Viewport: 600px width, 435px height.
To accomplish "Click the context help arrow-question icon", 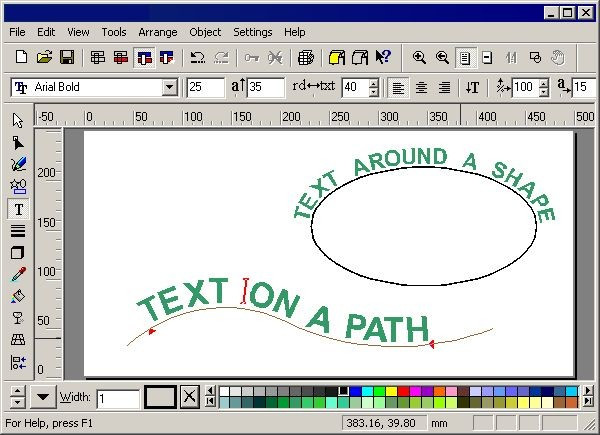I will (383, 58).
